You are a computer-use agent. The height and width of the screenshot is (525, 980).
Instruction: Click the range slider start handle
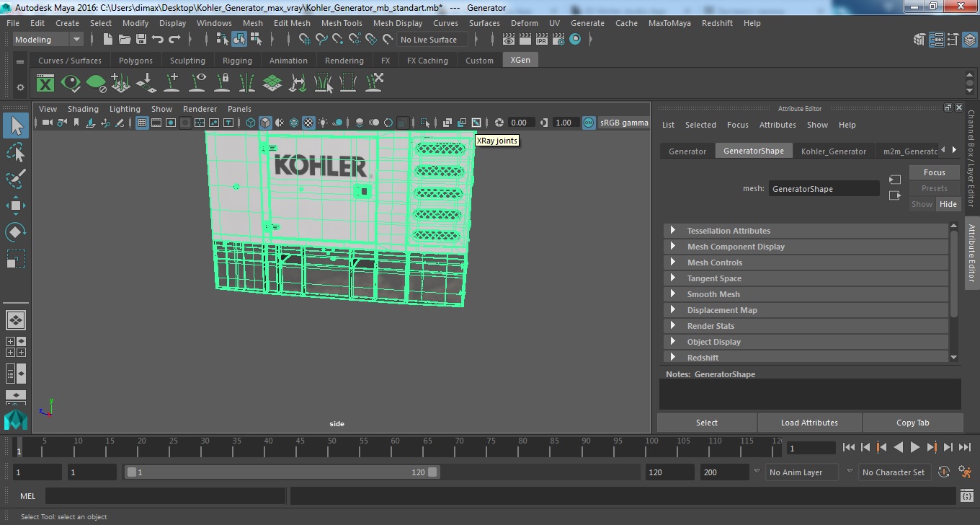[x=131, y=472]
